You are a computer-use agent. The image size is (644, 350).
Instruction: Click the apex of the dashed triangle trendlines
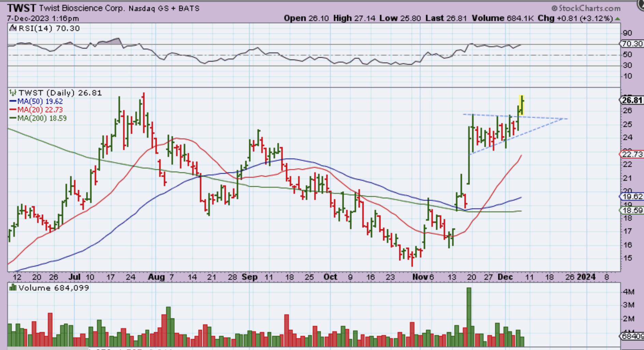pos(563,119)
